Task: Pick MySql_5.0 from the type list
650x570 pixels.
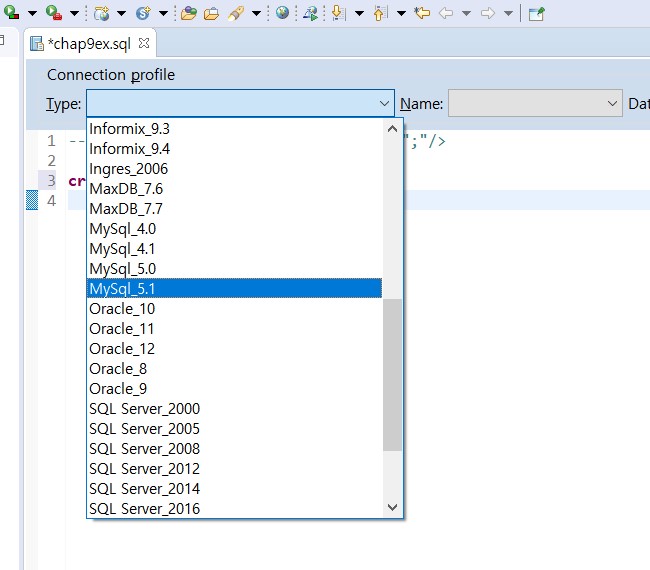Action: click(x=234, y=269)
